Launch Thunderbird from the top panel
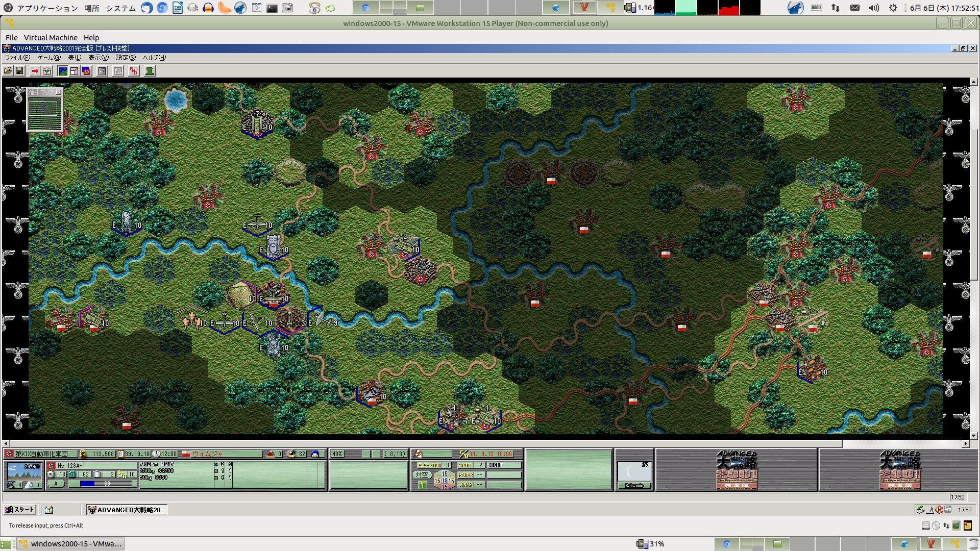The image size is (980, 551). click(146, 8)
